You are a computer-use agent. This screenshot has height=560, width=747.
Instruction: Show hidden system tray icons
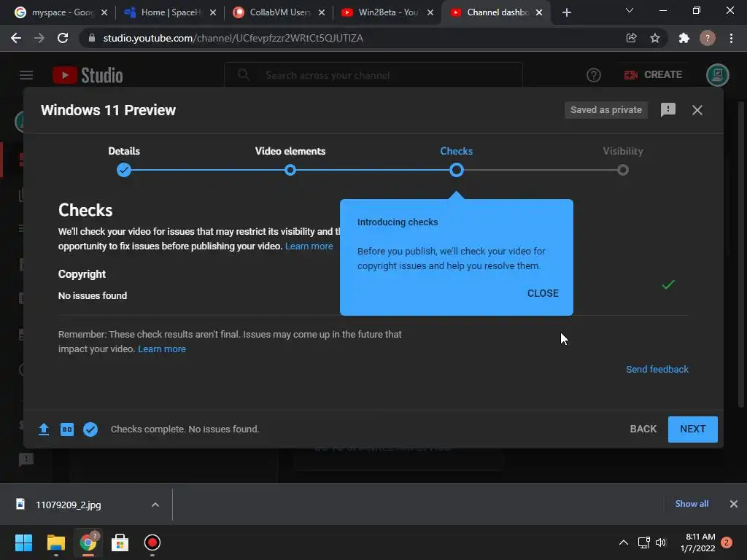point(623,542)
